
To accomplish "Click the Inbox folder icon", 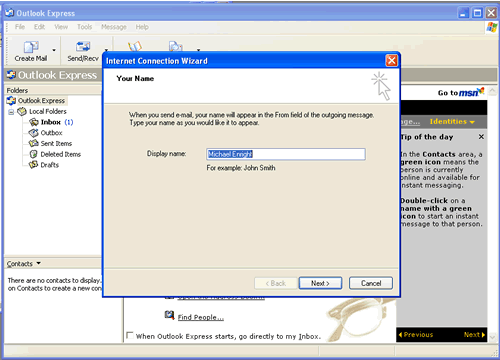I will pyautogui.click(x=34, y=122).
